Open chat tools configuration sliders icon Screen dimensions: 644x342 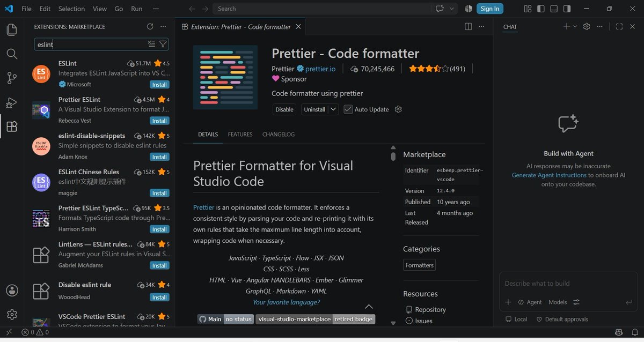pos(576,302)
